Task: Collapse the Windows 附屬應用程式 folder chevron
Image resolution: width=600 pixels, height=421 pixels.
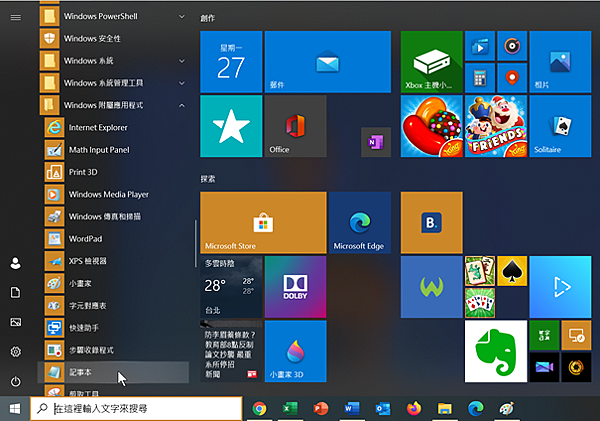Action: tap(182, 105)
